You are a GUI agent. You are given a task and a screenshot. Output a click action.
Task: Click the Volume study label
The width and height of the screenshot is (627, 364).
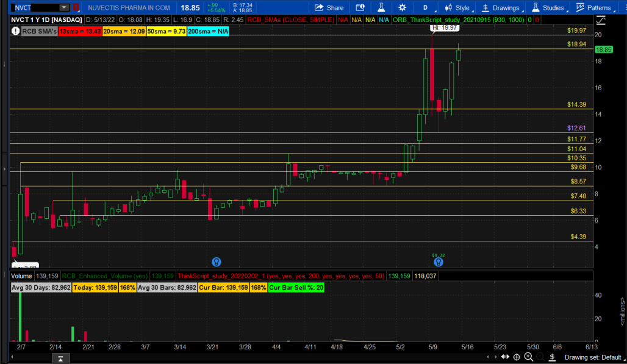point(21,276)
